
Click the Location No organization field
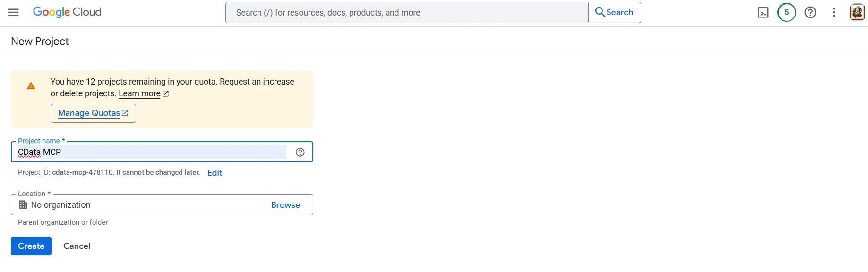pos(142,205)
